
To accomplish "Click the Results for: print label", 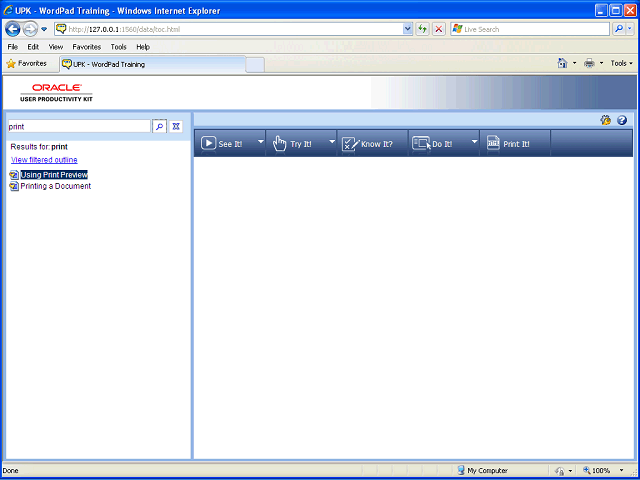I will coord(39,147).
